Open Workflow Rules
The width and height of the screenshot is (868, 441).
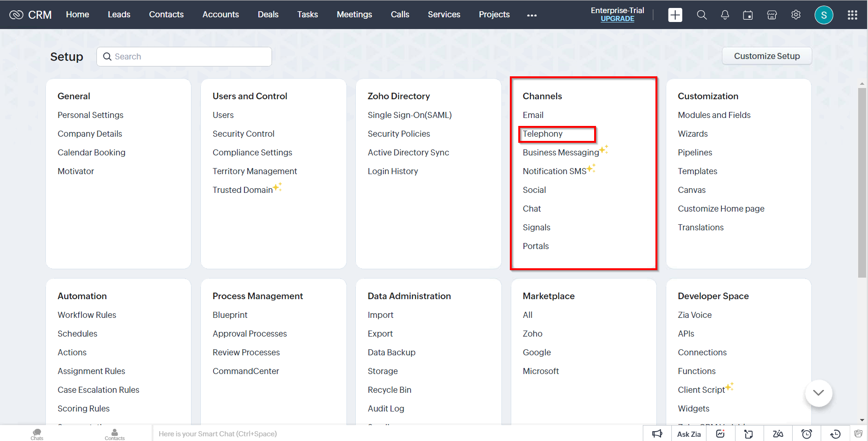(87, 315)
